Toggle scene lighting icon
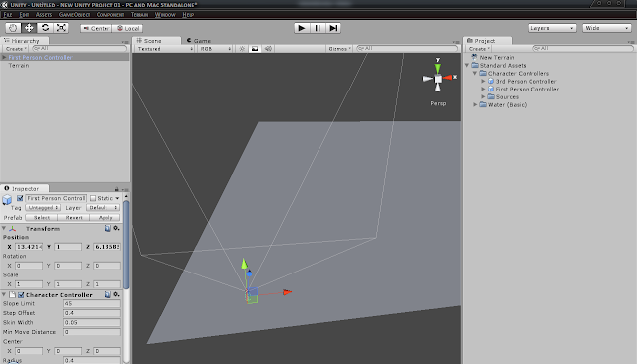 (x=242, y=49)
